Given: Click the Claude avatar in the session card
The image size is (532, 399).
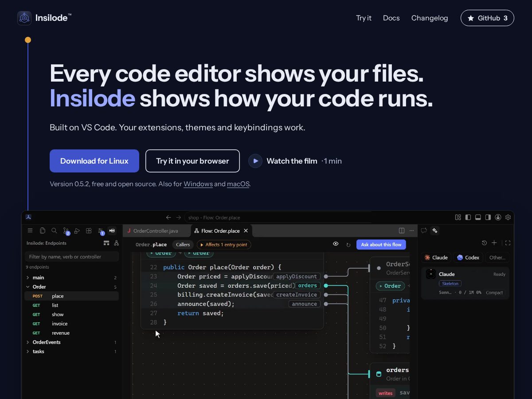Looking at the screenshot, I should (431, 274).
